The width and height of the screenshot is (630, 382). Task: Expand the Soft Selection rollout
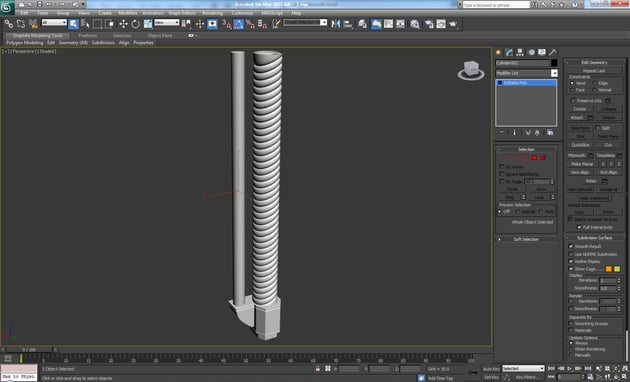pyautogui.click(x=526, y=239)
